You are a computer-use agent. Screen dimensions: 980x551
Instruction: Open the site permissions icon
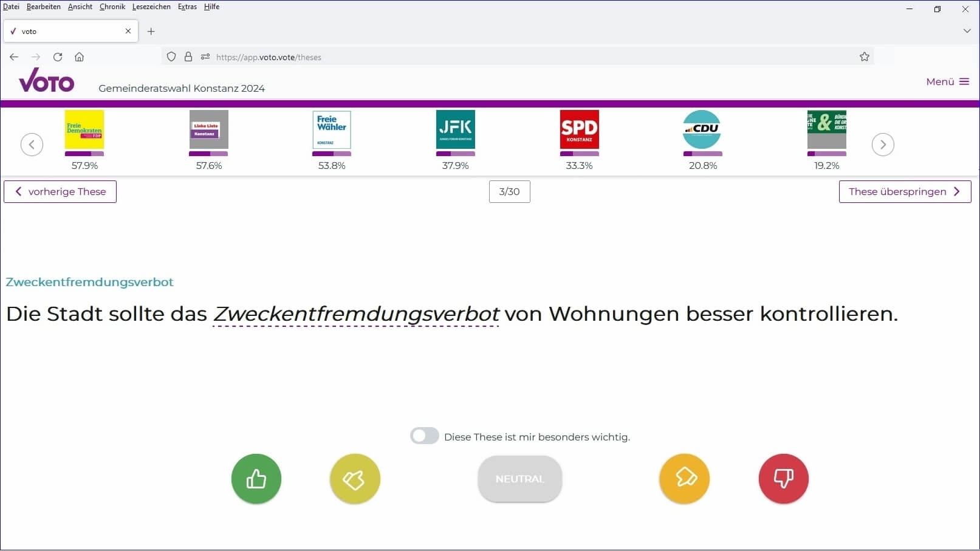point(205,56)
